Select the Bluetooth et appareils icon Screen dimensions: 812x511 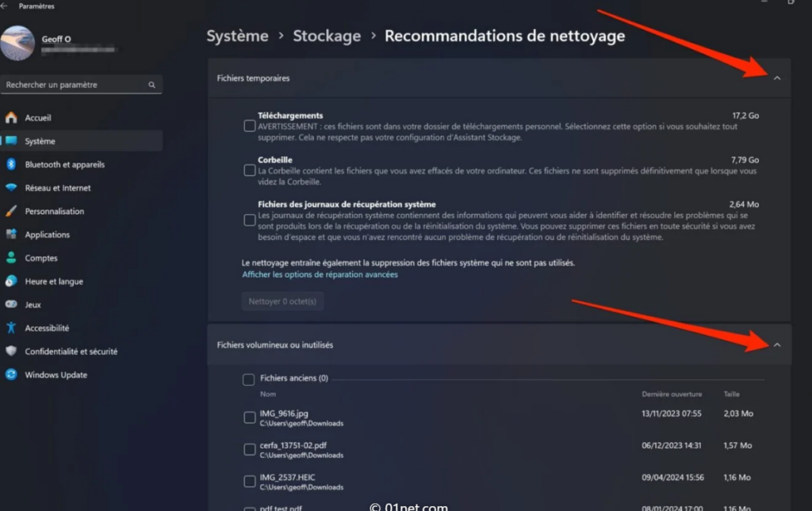pos(11,165)
